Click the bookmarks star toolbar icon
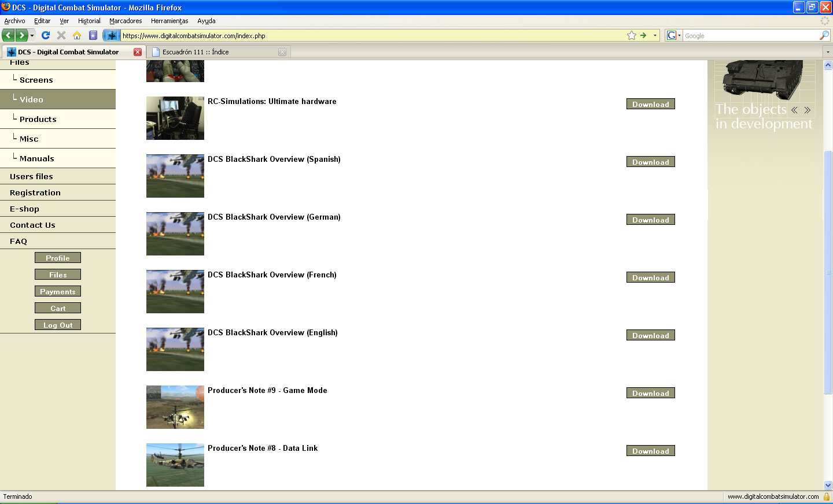This screenshot has width=833, height=504. point(93,35)
